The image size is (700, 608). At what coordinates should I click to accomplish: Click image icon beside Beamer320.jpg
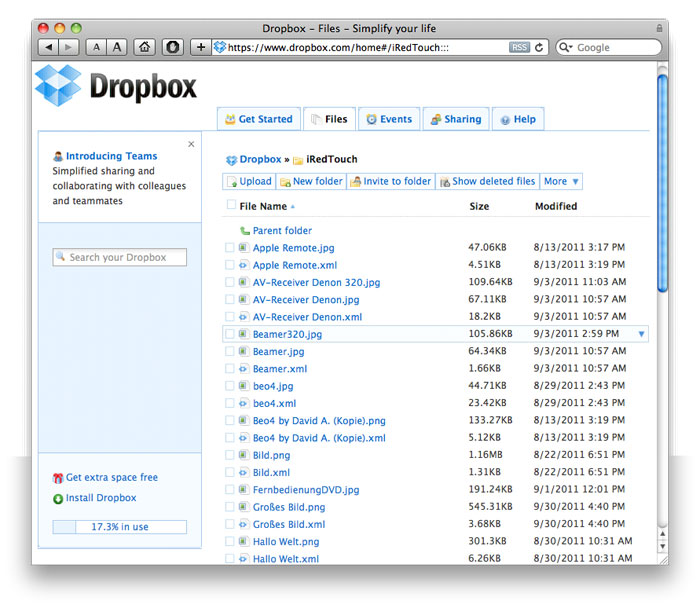tap(243, 334)
